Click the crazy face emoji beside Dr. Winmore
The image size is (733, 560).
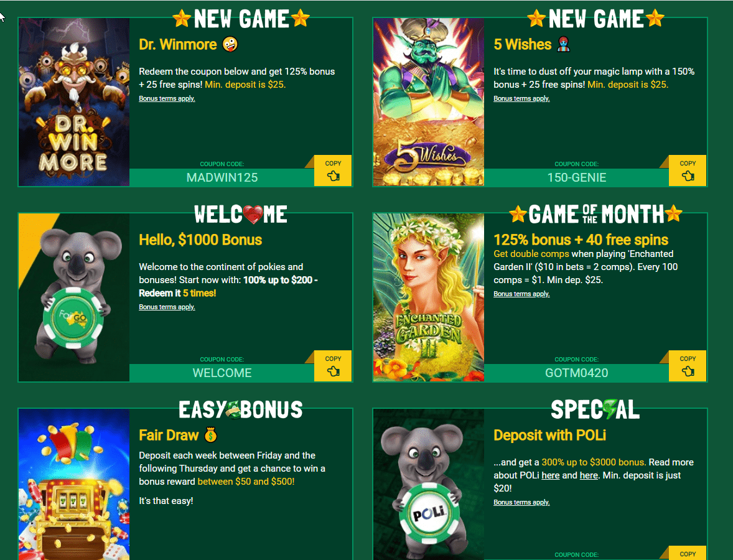(x=230, y=44)
